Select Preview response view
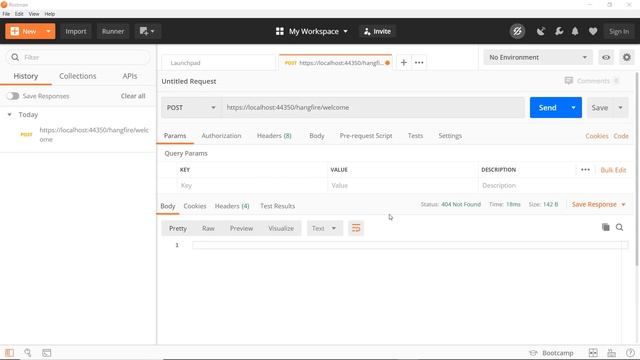The width and height of the screenshot is (640, 360). [x=241, y=228]
